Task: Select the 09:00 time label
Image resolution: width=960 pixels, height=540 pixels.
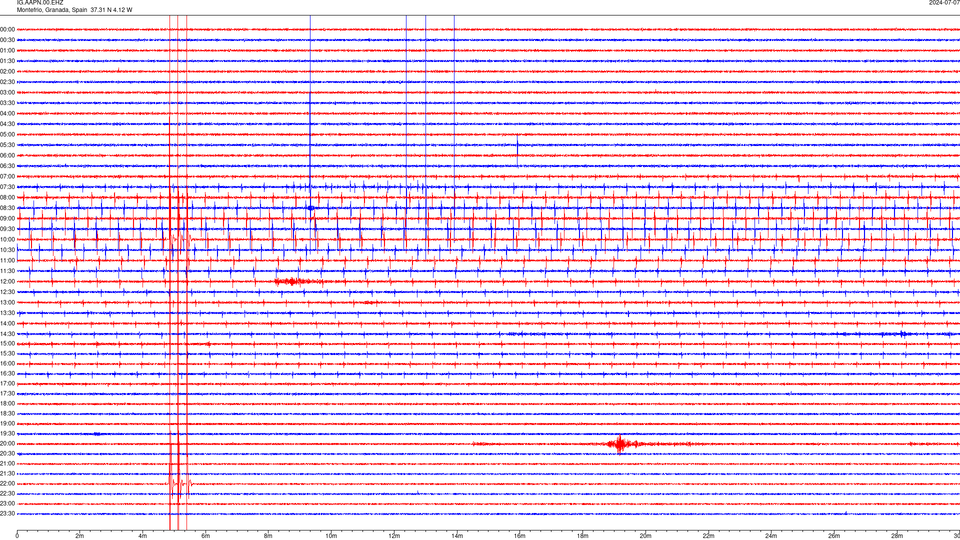Action: pyautogui.click(x=7, y=219)
